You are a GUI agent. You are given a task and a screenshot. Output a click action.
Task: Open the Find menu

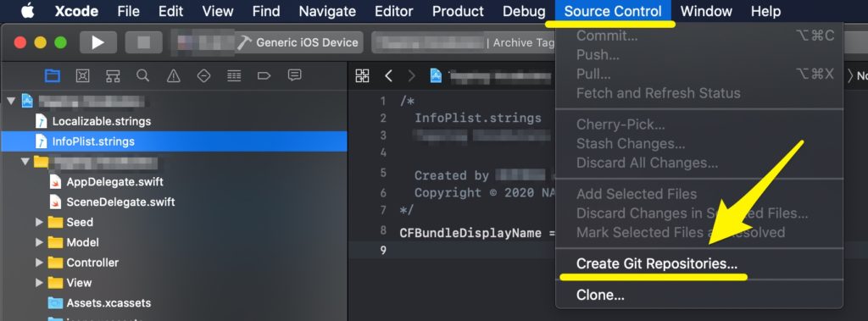[266, 11]
